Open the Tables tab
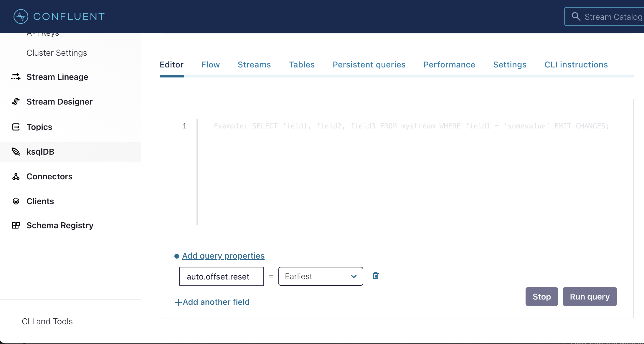Screen dimensions: 644x344 302,64
